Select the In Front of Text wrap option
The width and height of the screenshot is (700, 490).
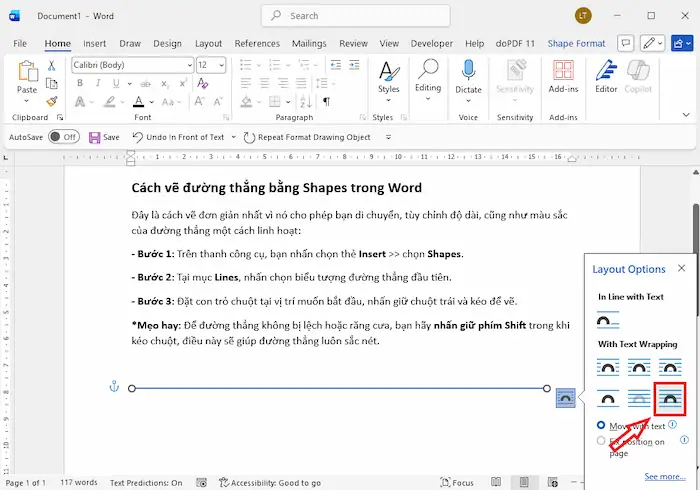point(670,398)
